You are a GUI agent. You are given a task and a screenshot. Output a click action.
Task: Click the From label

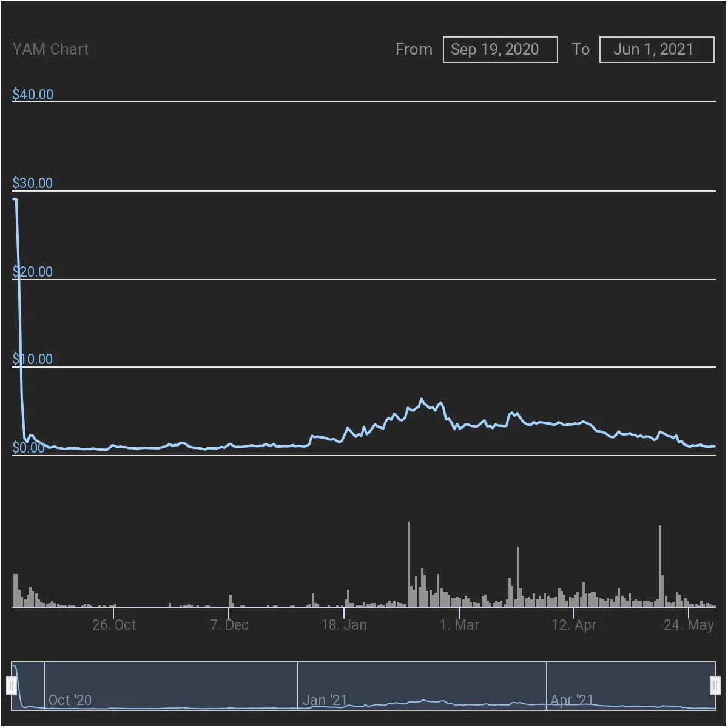tap(414, 49)
